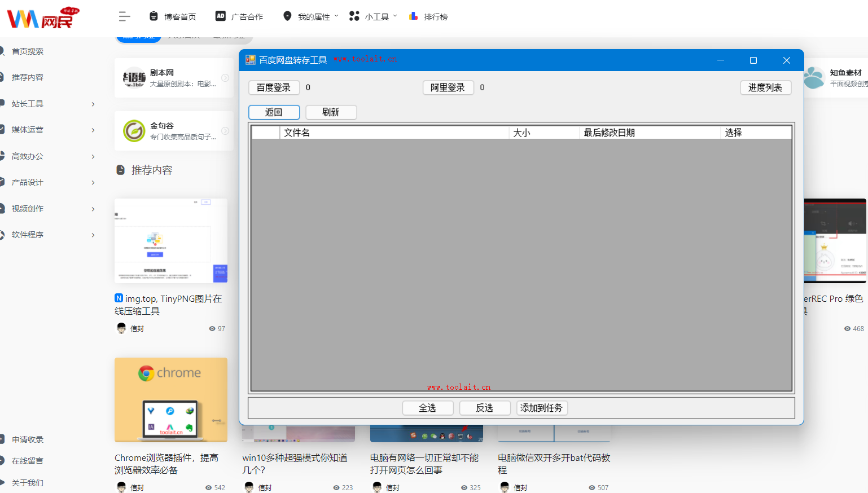
Task: Click the 刷新 button
Action: pyautogui.click(x=331, y=112)
